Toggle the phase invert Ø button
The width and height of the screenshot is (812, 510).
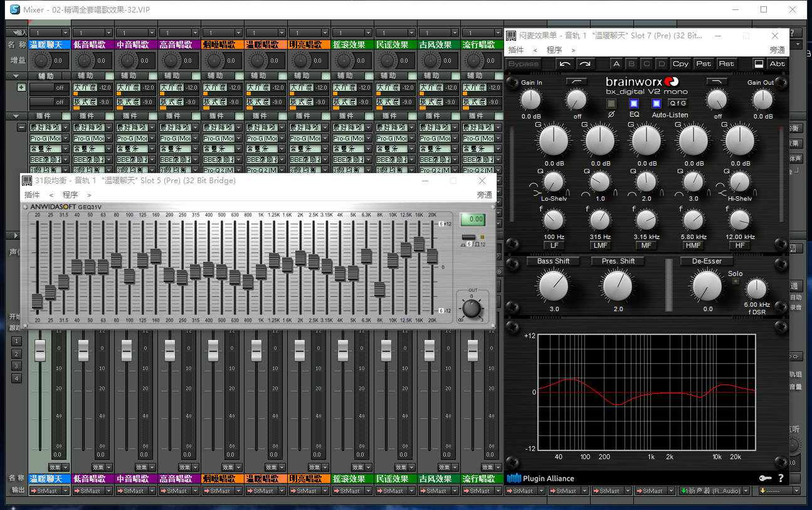(611, 104)
